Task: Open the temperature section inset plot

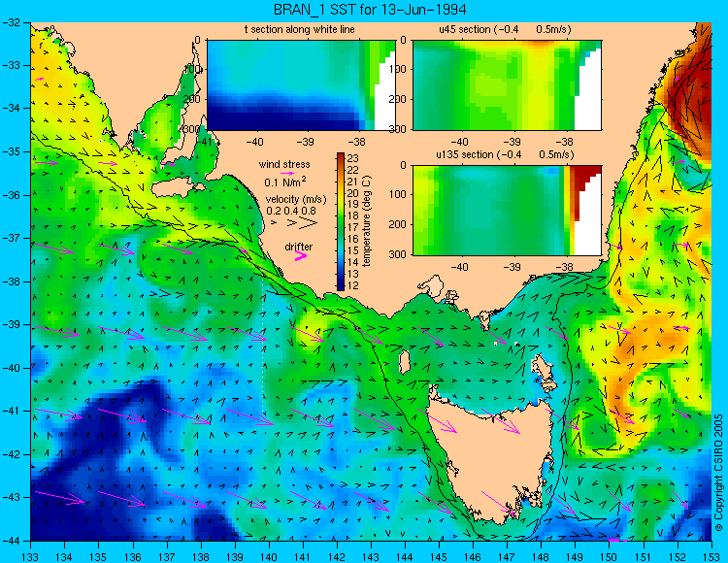Action: (301, 85)
